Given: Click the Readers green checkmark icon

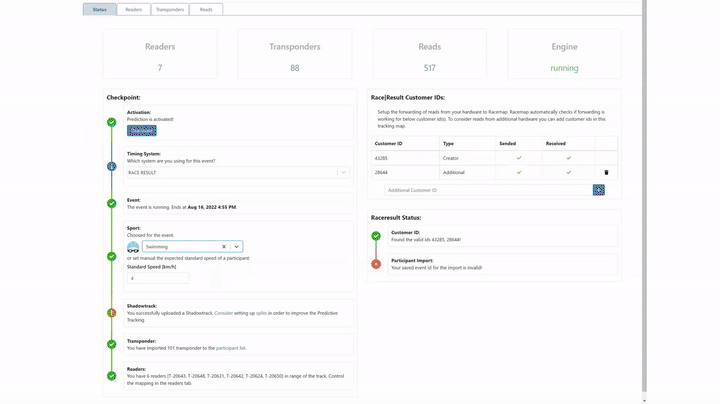Looking at the screenshot, I should point(112,376).
